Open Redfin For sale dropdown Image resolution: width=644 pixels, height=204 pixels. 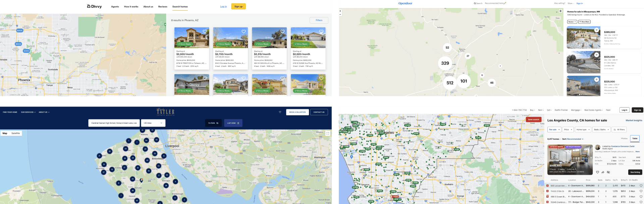pyautogui.click(x=554, y=129)
